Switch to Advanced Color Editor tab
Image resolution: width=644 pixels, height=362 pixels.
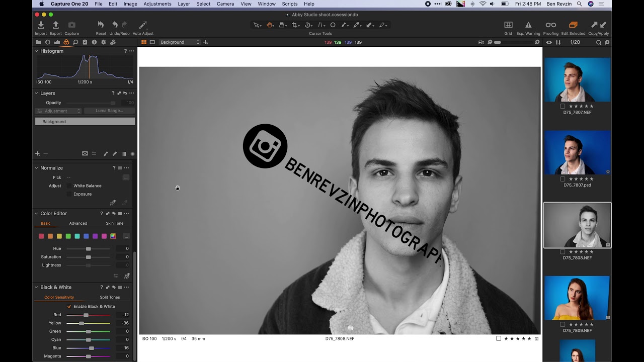tap(78, 223)
